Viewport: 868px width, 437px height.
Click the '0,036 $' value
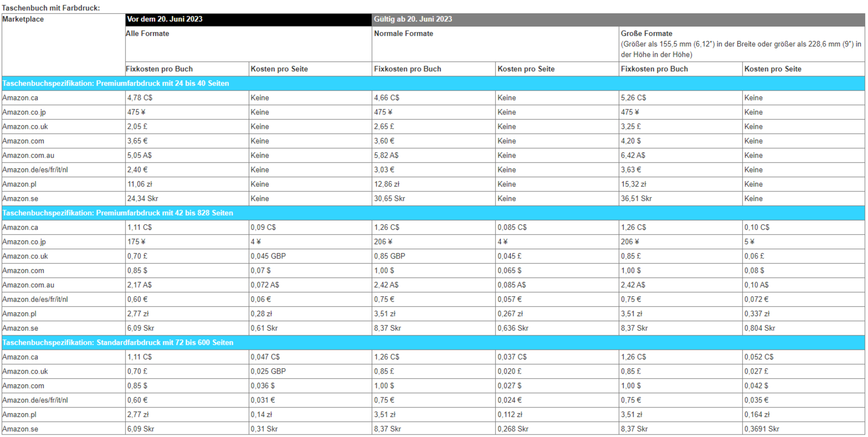click(x=262, y=386)
